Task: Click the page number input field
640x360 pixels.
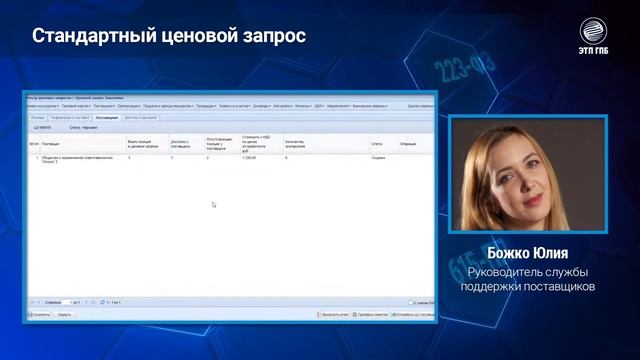Action: click(x=66, y=302)
